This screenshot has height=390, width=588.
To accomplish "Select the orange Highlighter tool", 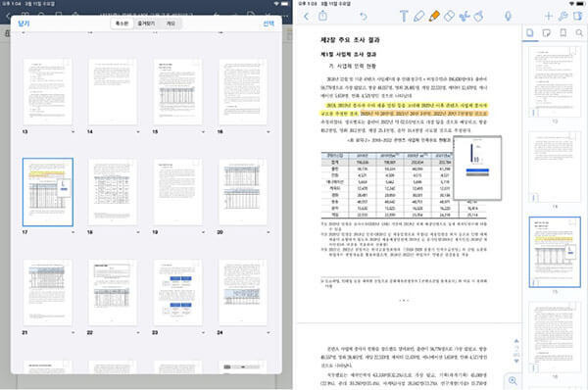I will pos(434,16).
